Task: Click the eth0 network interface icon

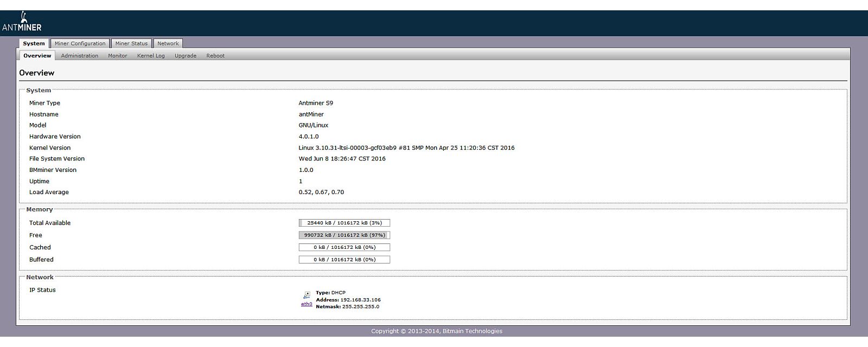Action: coord(307,295)
